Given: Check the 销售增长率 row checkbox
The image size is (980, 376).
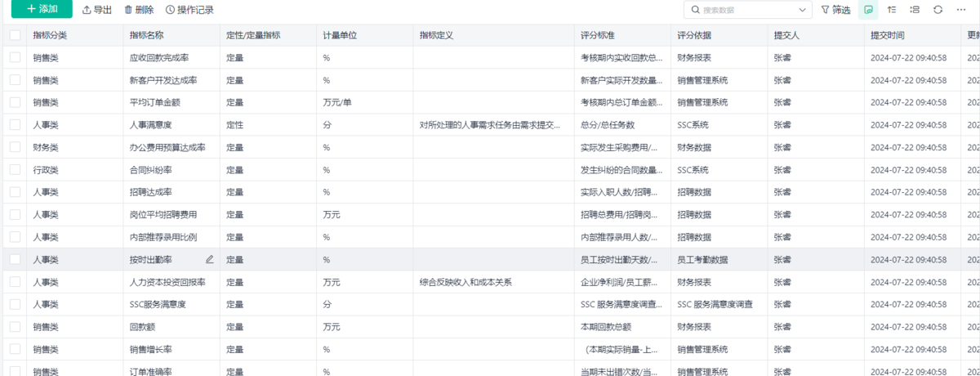Looking at the screenshot, I should (x=15, y=349).
